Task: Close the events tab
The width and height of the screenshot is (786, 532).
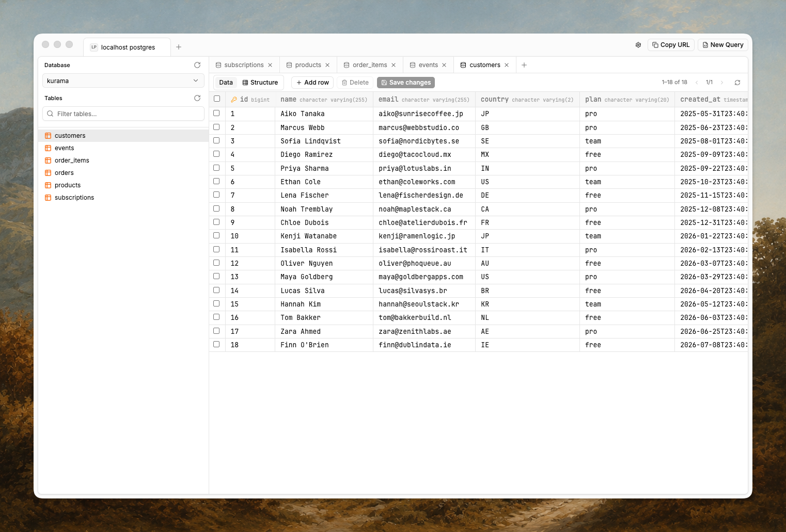Action: pyautogui.click(x=444, y=65)
